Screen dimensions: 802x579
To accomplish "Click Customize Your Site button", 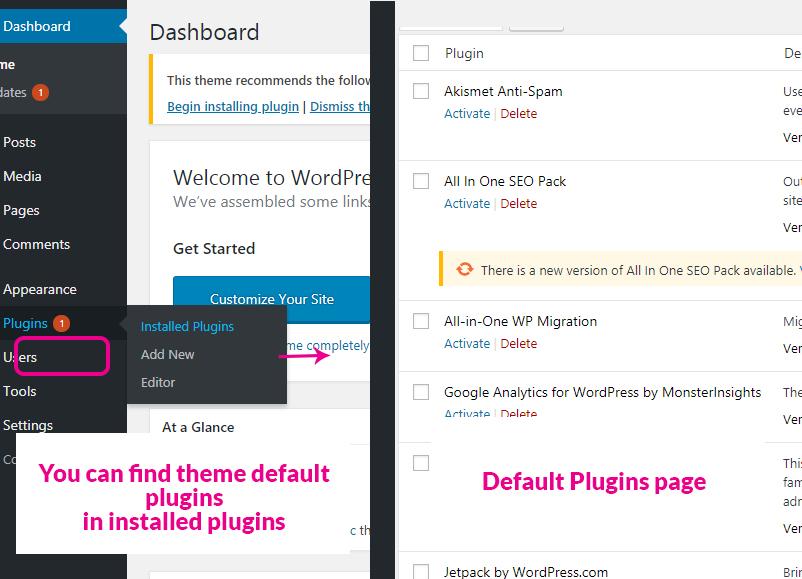I will pos(272,299).
